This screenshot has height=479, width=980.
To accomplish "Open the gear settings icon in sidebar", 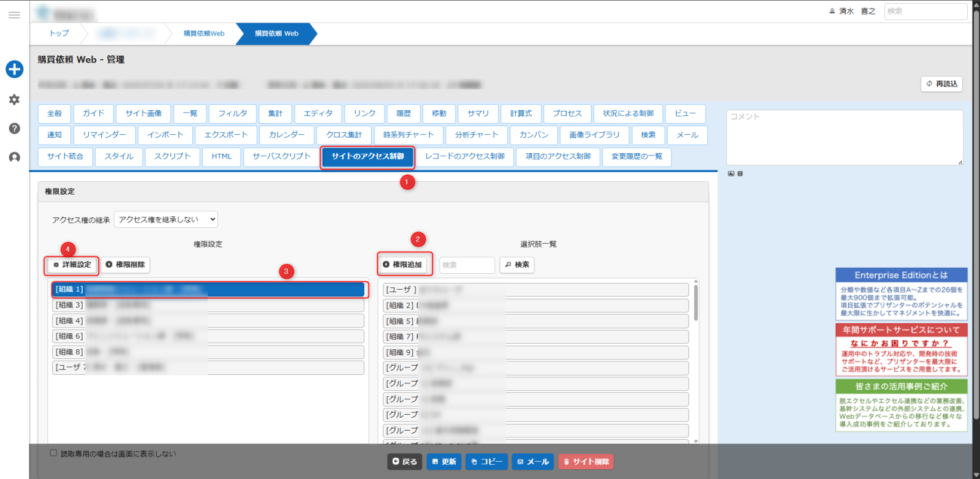I will click(x=14, y=99).
